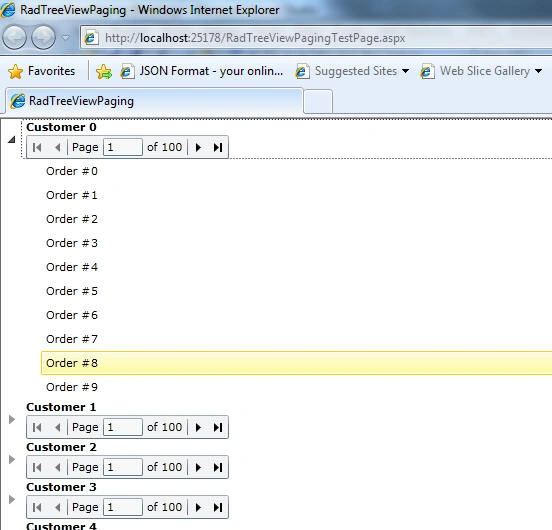Viewport: 552px width, 530px height.
Task: Expand the Customer 3 tree node
Action: [12, 499]
